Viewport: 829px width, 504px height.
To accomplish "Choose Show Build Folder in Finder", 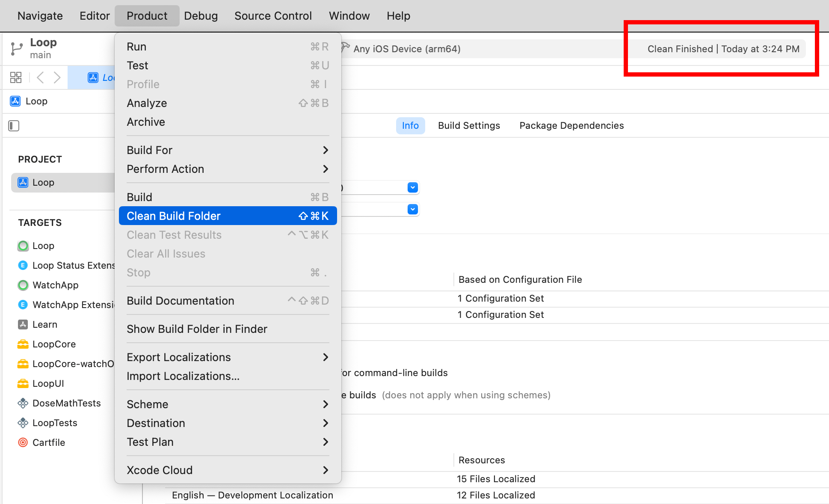I will (228, 329).
